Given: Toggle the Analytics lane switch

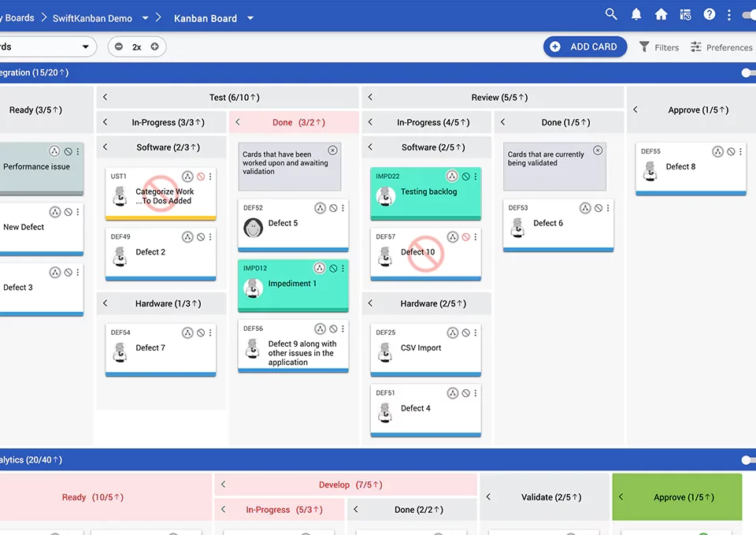Looking at the screenshot, I should [x=748, y=459].
